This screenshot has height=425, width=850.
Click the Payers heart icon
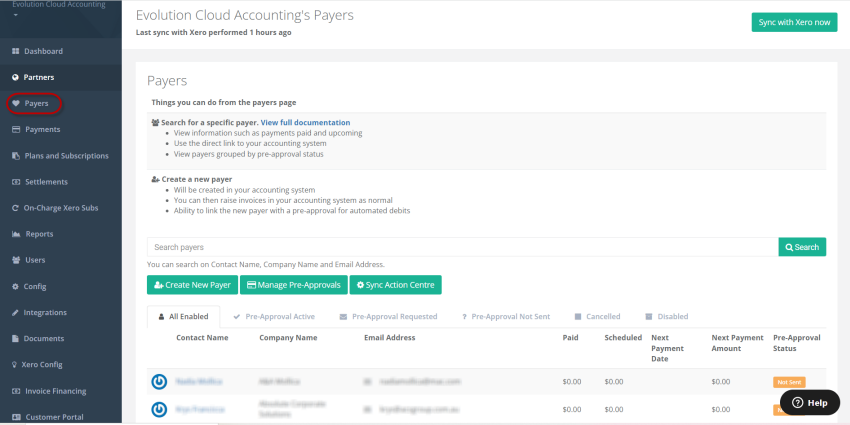16,103
